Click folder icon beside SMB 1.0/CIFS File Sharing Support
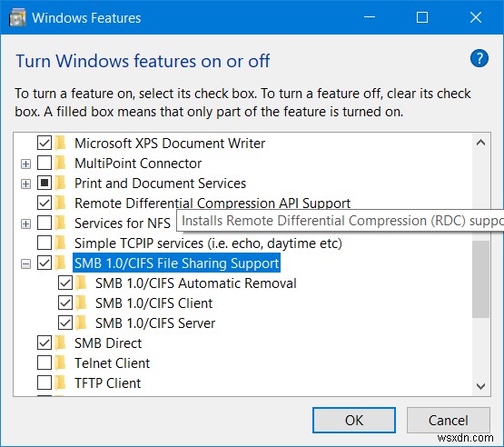The width and height of the screenshot is (504, 447). point(61,263)
